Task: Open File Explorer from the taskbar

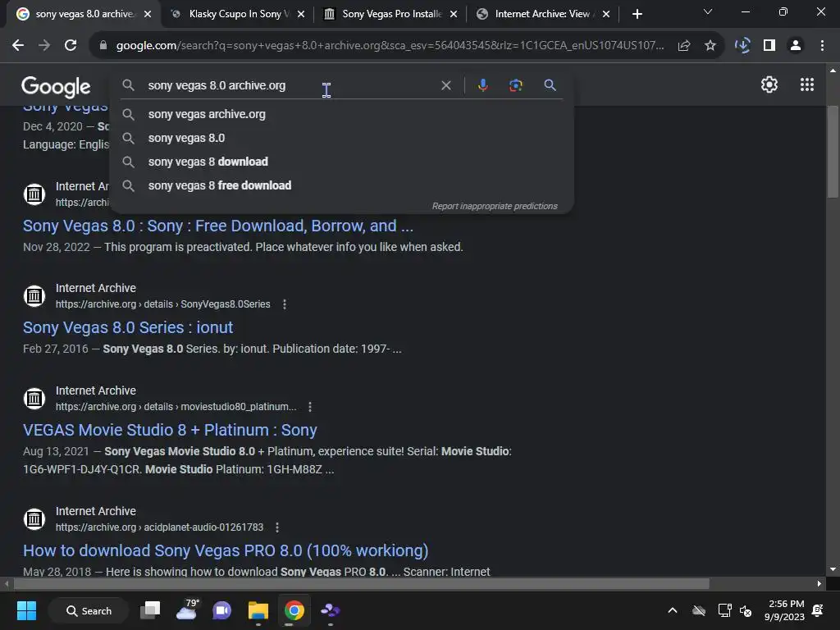Action: click(x=258, y=610)
